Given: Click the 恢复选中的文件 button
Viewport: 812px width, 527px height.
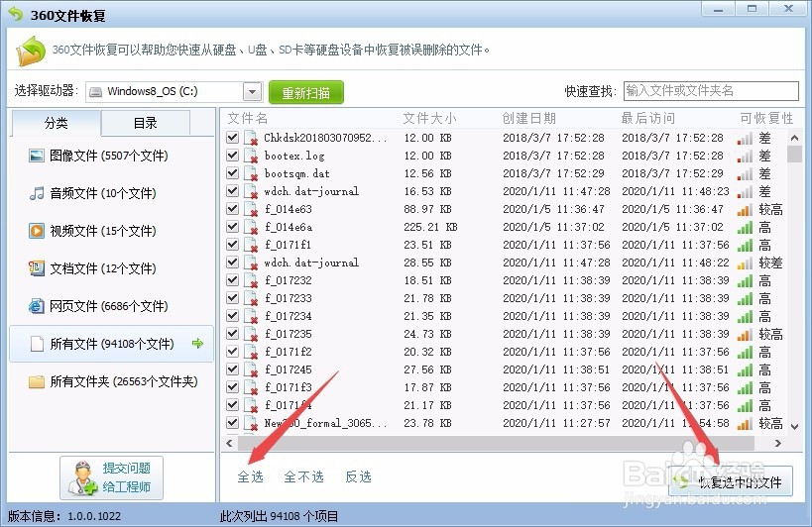Looking at the screenshot, I should pos(730,482).
